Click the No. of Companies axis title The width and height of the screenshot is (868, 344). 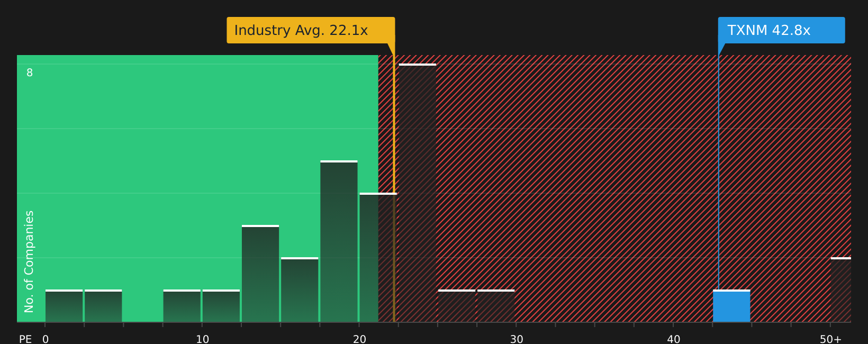(x=29, y=261)
